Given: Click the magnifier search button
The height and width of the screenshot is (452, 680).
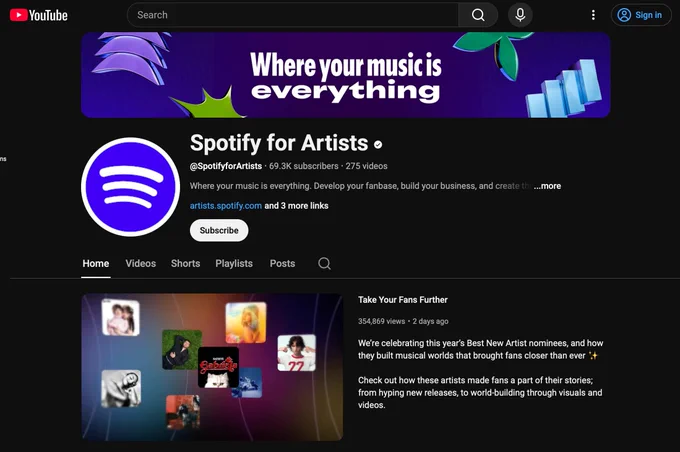Looking at the screenshot, I should [x=478, y=15].
